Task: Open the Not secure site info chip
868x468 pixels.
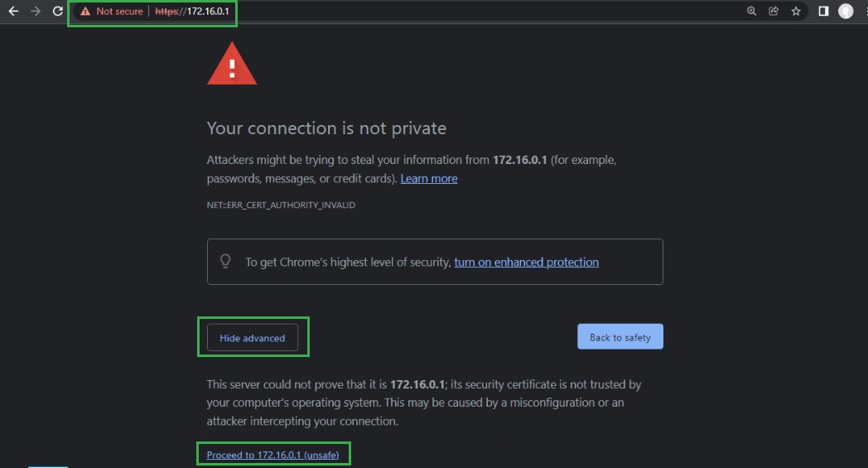Action: tap(112, 12)
